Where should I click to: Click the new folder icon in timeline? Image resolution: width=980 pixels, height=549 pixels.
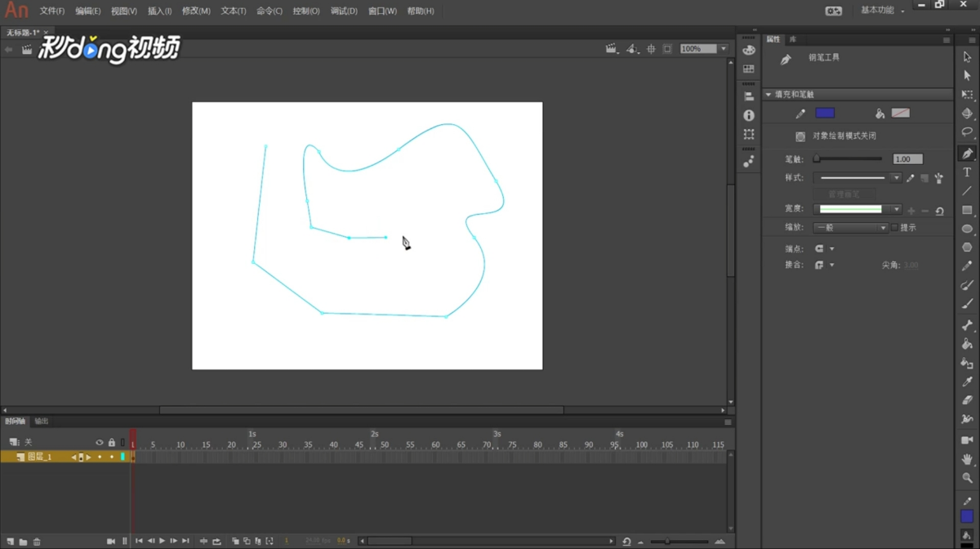[24, 541]
